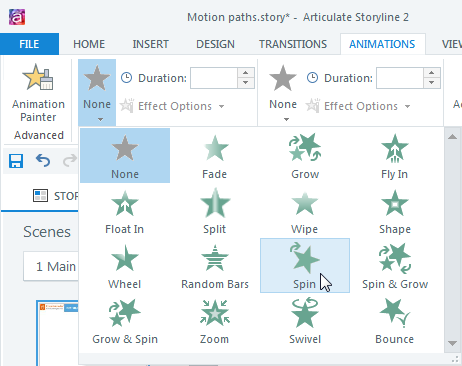Open the Story View tab icon
The height and width of the screenshot is (366, 462).
click(x=40, y=196)
